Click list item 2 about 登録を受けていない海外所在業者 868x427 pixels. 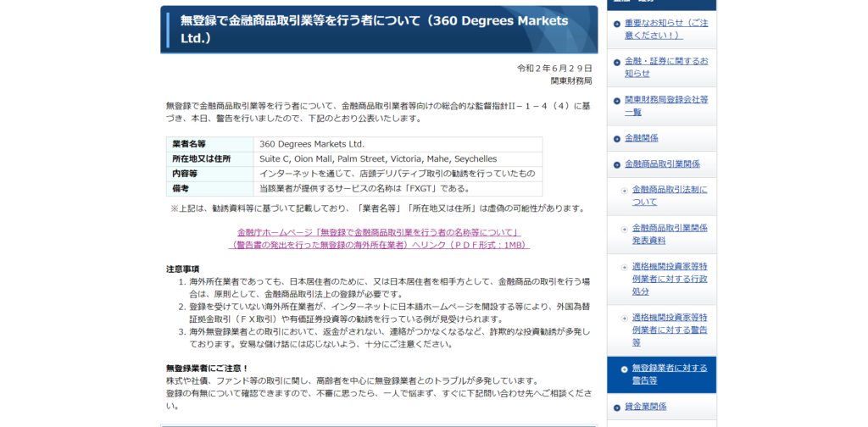tap(389, 313)
